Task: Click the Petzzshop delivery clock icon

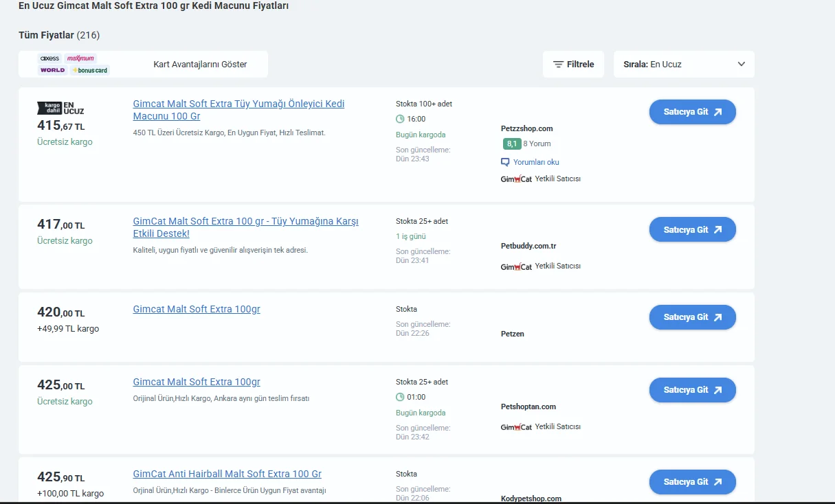Action: (400, 119)
